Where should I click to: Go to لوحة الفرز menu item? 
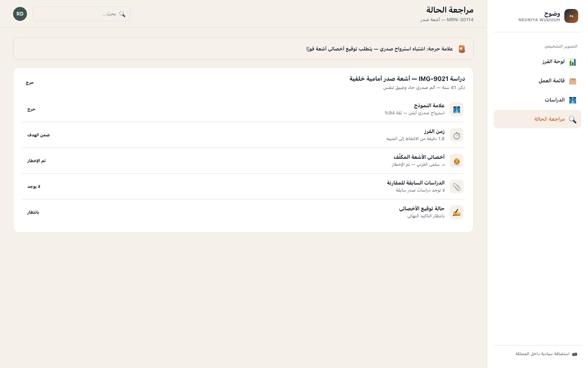coord(537,62)
